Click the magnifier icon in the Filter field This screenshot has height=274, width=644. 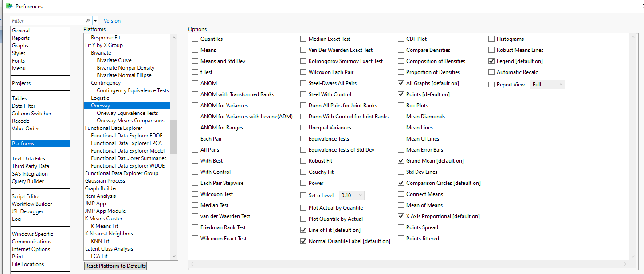pyautogui.click(x=88, y=21)
